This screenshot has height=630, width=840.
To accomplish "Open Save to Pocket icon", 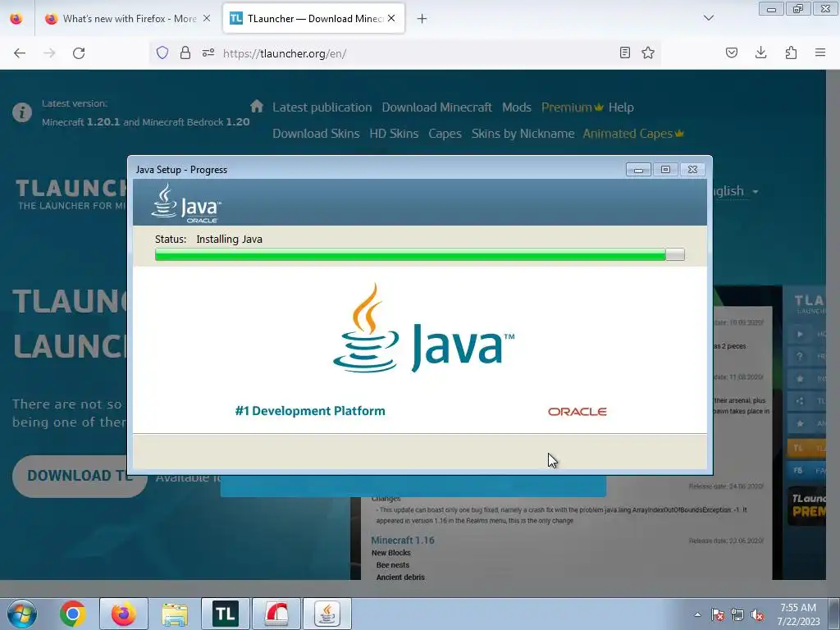I will click(732, 52).
